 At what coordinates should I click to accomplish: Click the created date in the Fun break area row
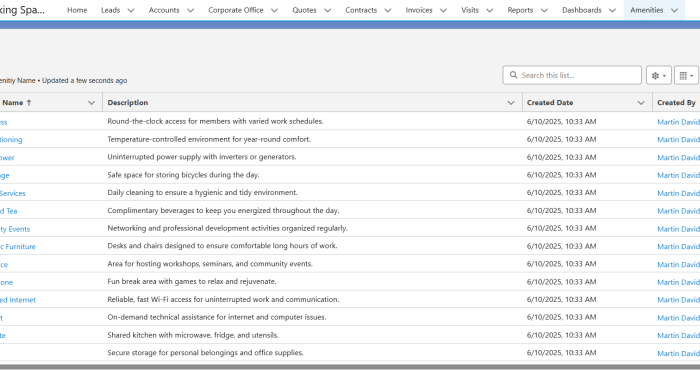coord(562,282)
